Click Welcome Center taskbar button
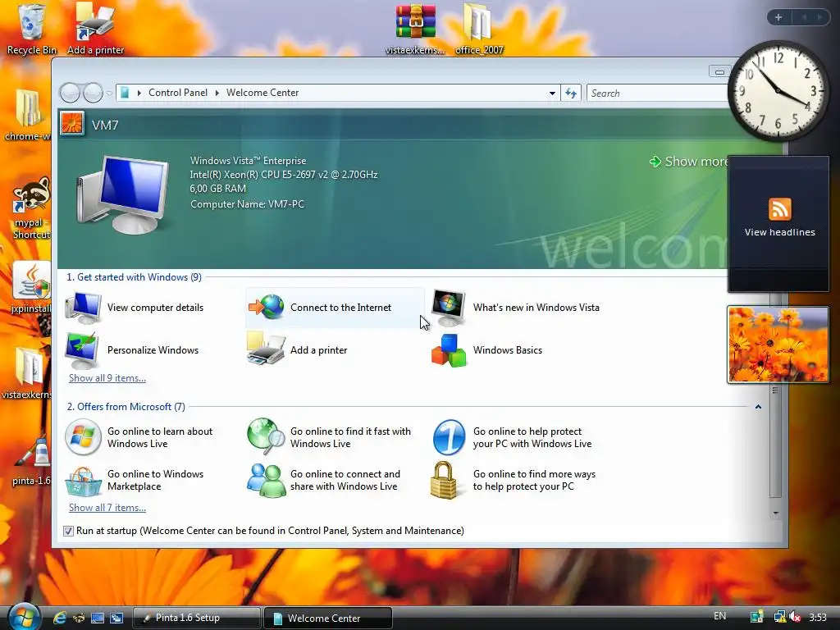Screen dimensions: 840x630 [328, 618]
